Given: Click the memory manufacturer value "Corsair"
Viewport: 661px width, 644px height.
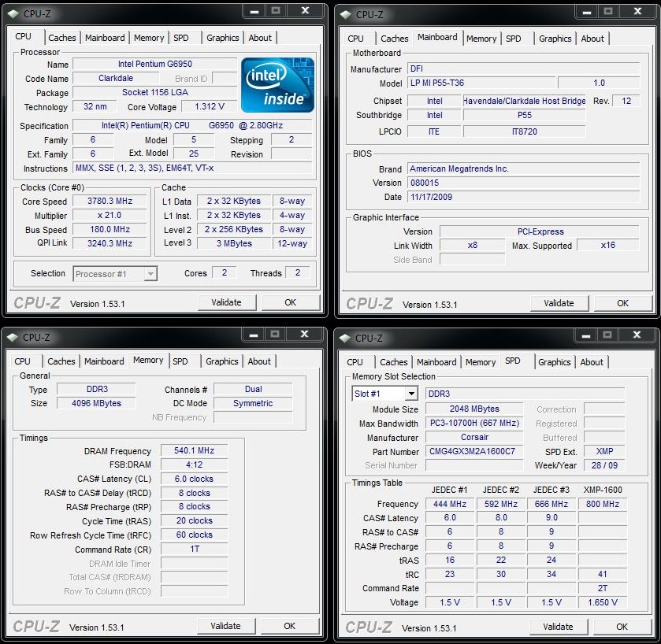Looking at the screenshot, I should pos(474,437).
